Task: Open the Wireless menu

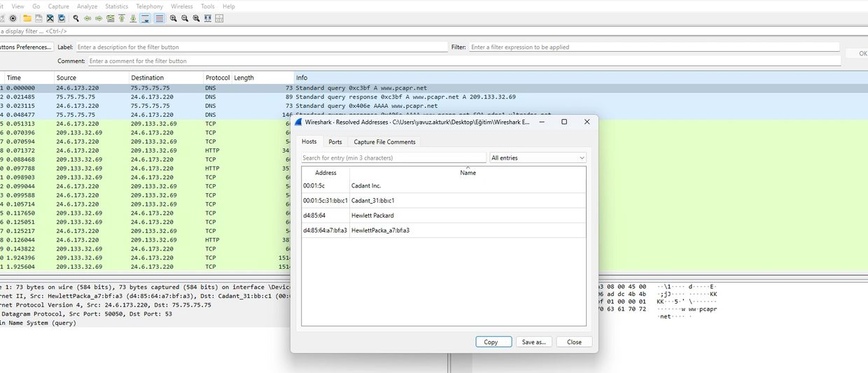Action: click(x=182, y=6)
